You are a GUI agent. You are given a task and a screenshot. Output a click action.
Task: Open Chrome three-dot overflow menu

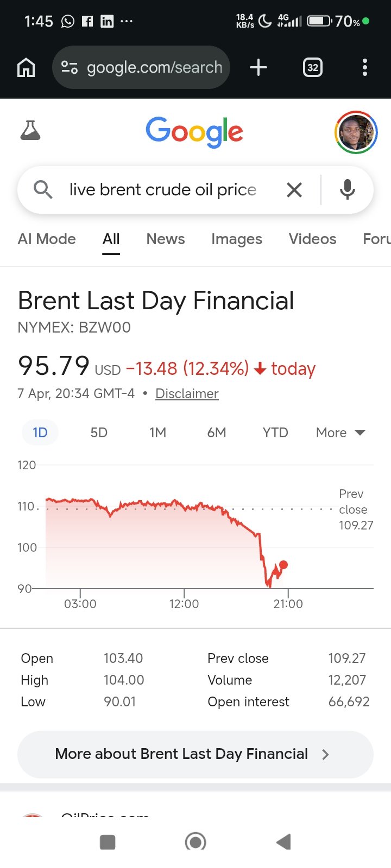[x=364, y=68]
